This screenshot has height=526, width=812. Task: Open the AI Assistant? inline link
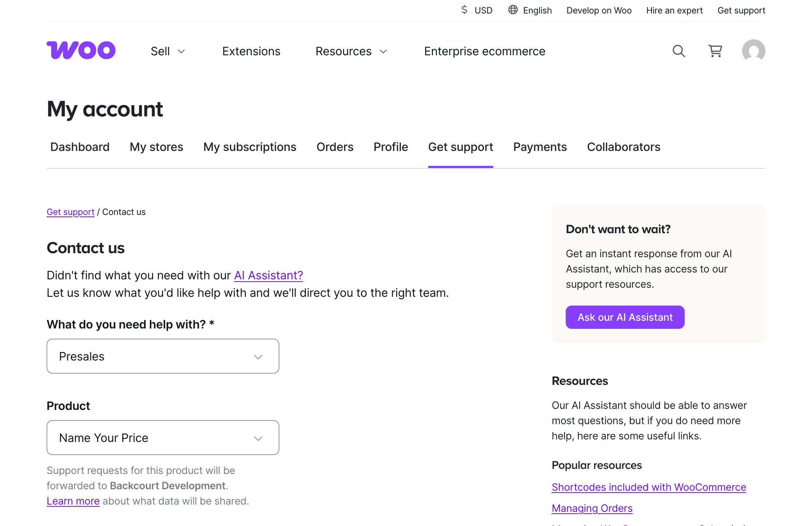(268, 275)
